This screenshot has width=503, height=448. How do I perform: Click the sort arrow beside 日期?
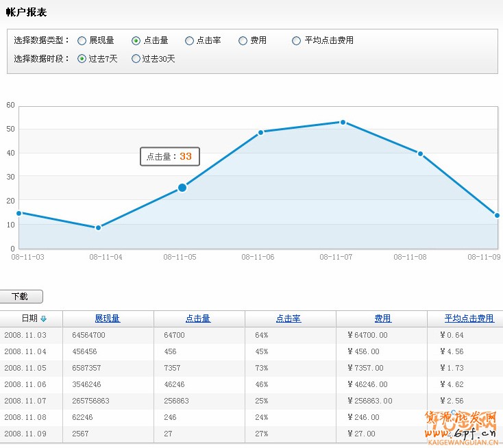[44, 319]
